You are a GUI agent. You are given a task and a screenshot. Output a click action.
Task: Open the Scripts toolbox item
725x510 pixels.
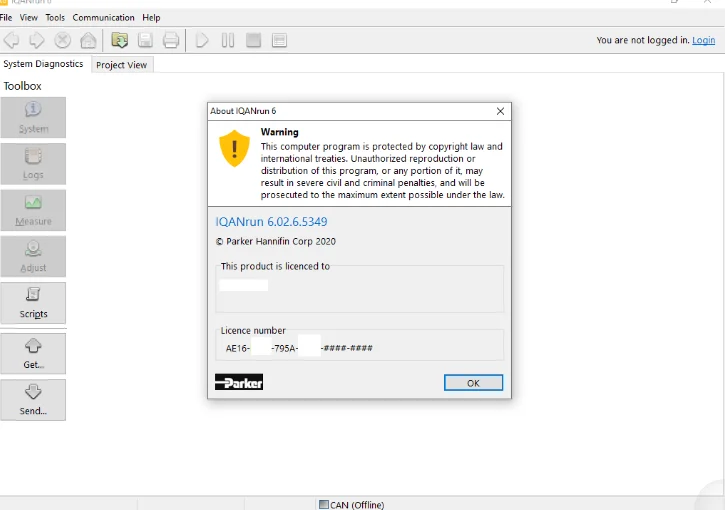tap(33, 303)
